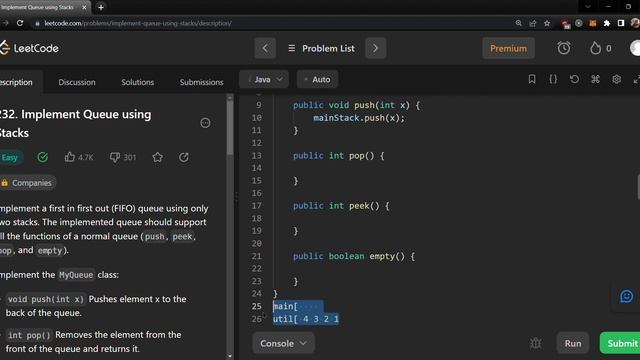Expand the Console panel

[x=283, y=343]
